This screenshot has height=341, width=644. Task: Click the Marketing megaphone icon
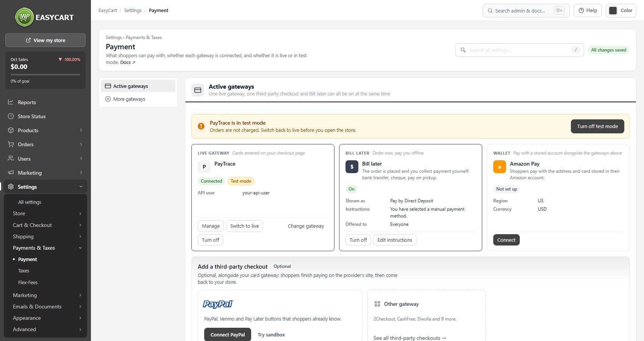click(11, 172)
